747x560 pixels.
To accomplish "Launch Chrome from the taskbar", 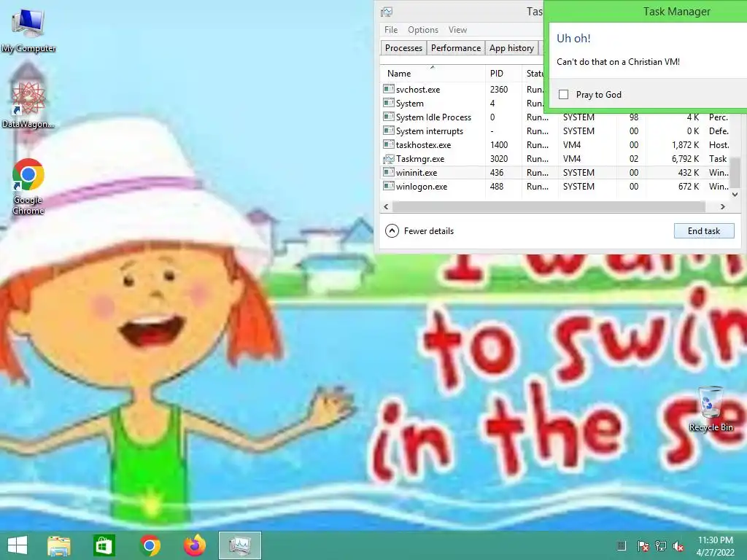I will pyautogui.click(x=150, y=545).
